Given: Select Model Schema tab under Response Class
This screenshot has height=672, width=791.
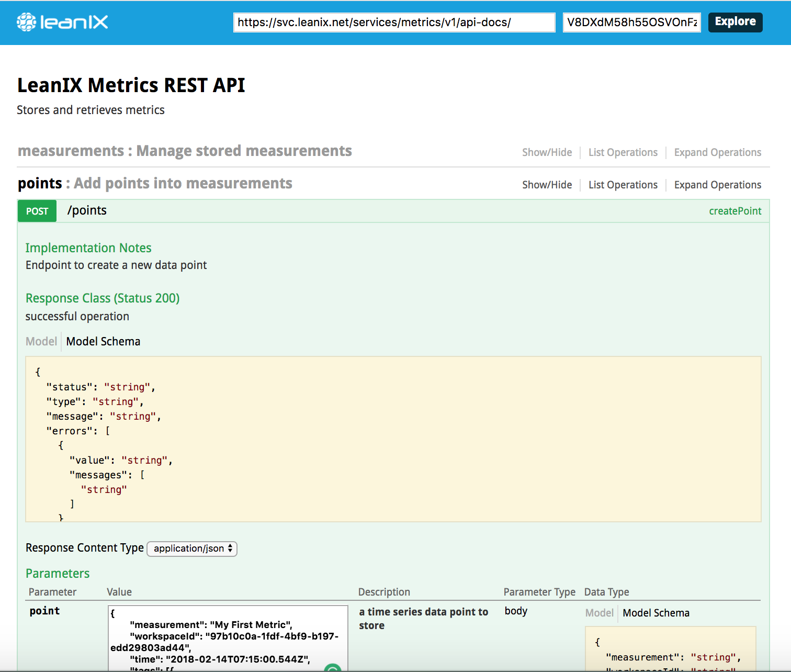Looking at the screenshot, I should pos(103,341).
